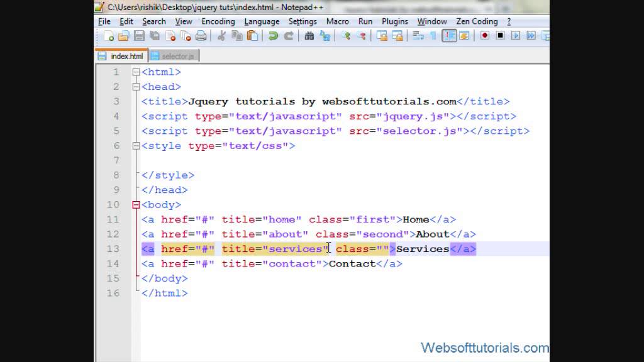This screenshot has height=362, width=644.
Task: Open the Encoding menu
Action: point(218,21)
